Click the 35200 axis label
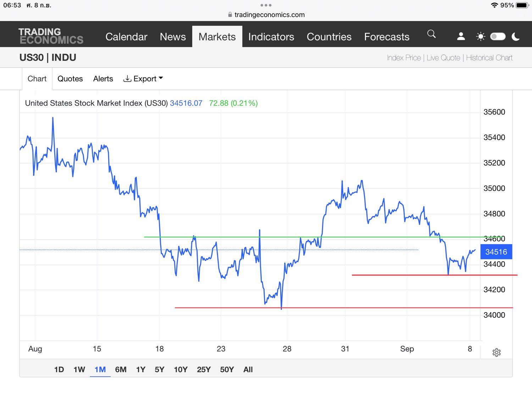This screenshot has height=399, width=532. (494, 163)
